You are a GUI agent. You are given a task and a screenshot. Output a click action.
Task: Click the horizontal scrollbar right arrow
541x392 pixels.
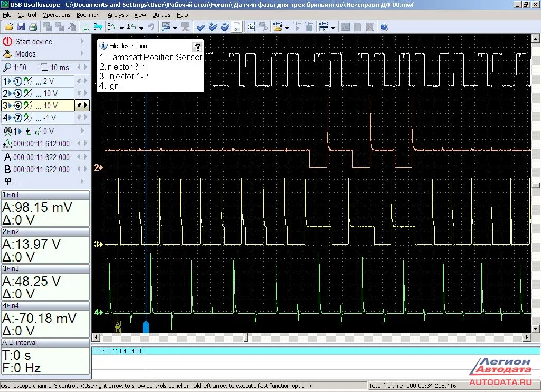pos(527,337)
